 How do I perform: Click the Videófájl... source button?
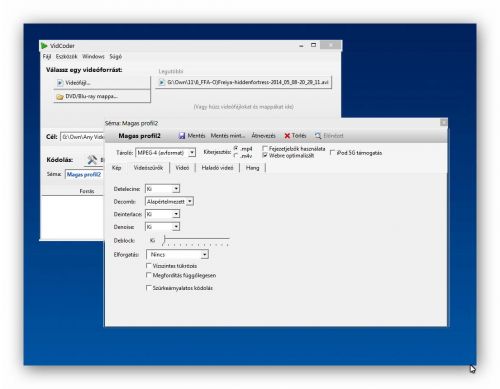tap(102, 83)
